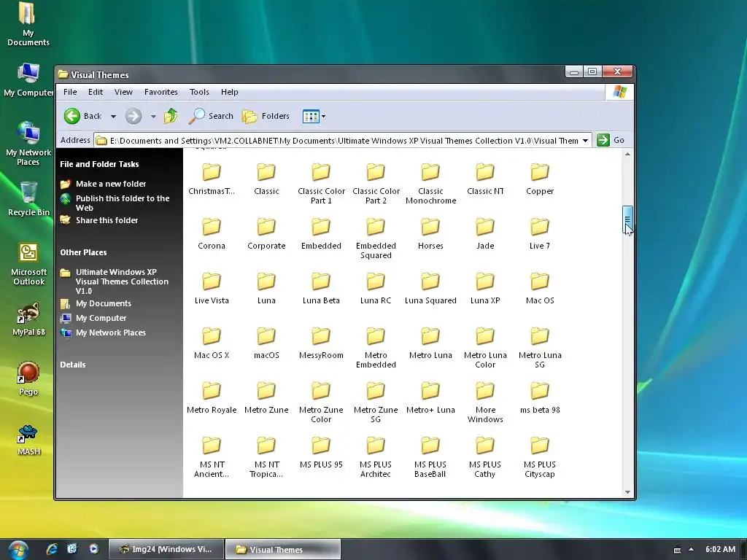Select the Microsoft Outlook desktop icon

click(x=28, y=264)
